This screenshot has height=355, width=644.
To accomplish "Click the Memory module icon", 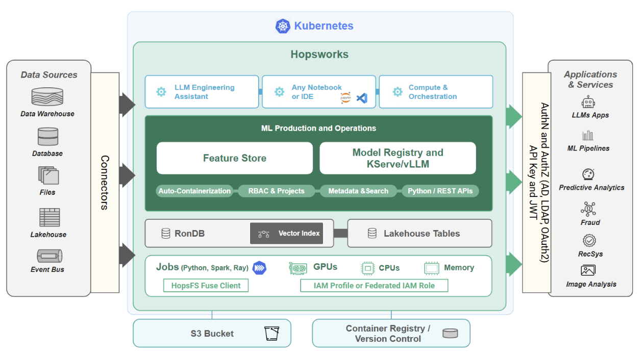I will tap(432, 268).
